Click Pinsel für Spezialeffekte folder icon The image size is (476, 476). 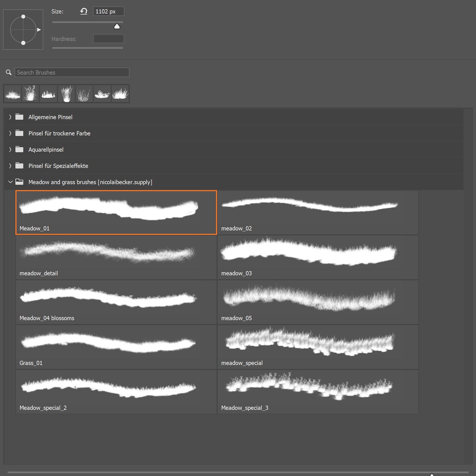pyautogui.click(x=19, y=165)
